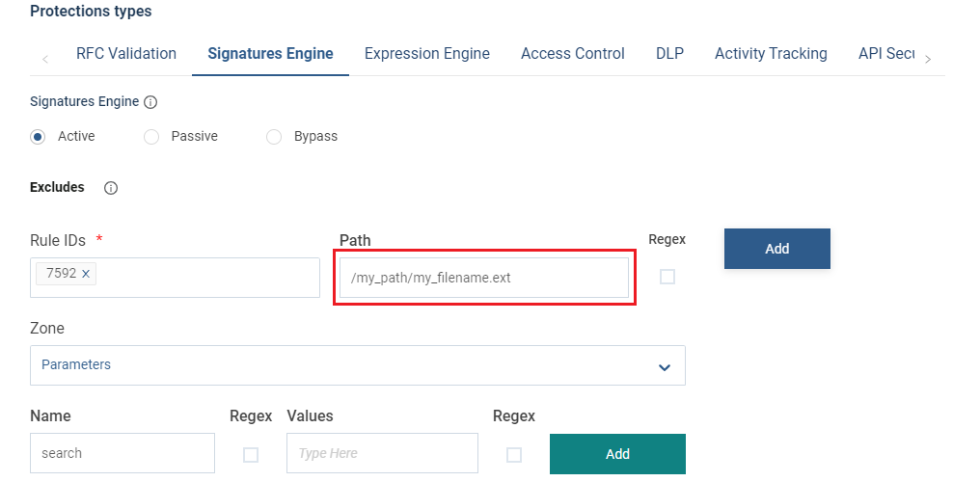Viewport: 980px width, 482px height.
Task: Switch to RFC Validation tab
Action: point(126,54)
